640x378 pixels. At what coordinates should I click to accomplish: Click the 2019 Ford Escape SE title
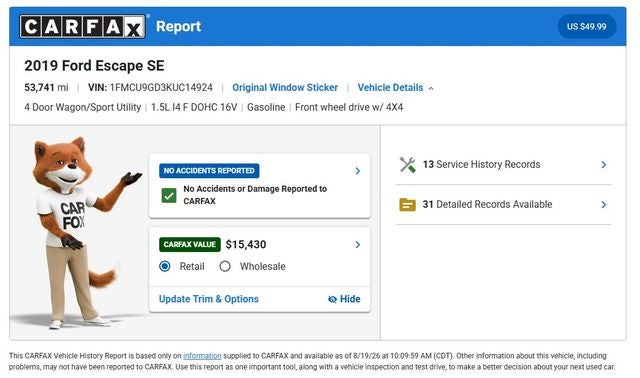[x=94, y=66]
